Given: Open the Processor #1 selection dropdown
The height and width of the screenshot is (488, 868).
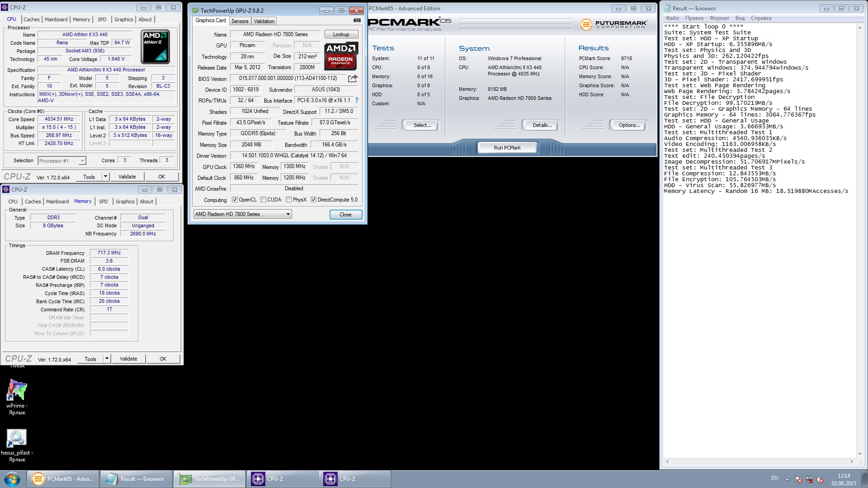Looking at the screenshot, I should point(62,161).
